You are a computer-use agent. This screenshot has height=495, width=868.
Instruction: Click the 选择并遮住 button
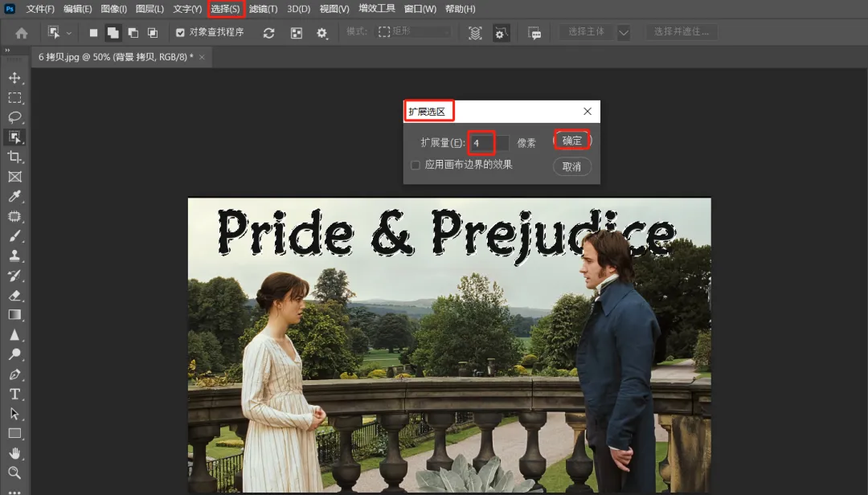[681, 31]
